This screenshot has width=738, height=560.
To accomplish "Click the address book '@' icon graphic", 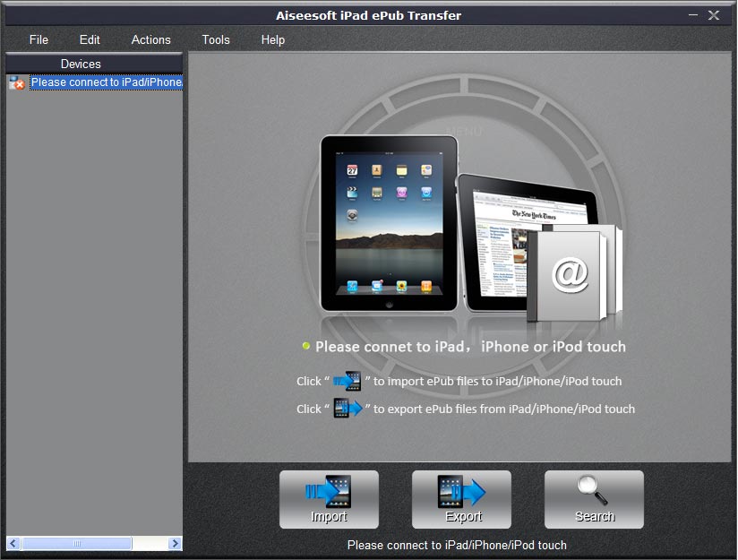I will coord(574,273).
